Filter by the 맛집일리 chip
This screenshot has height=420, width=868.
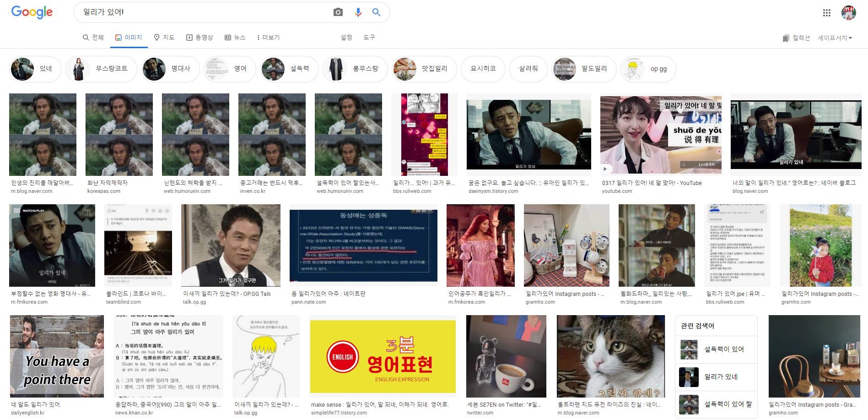(x=424, y=69)
